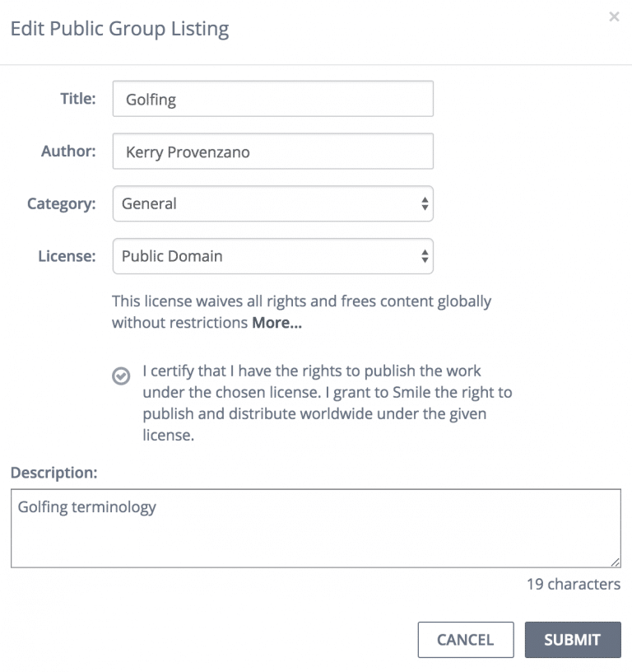
Task: Toggle the rights certification agreement
Action: 121,376
